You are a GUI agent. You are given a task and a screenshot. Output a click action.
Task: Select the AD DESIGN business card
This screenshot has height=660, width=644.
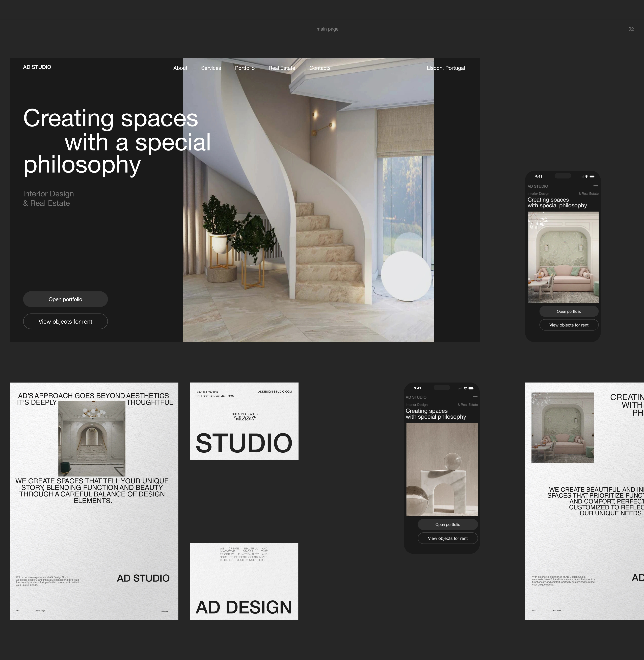tap(244, 581)
